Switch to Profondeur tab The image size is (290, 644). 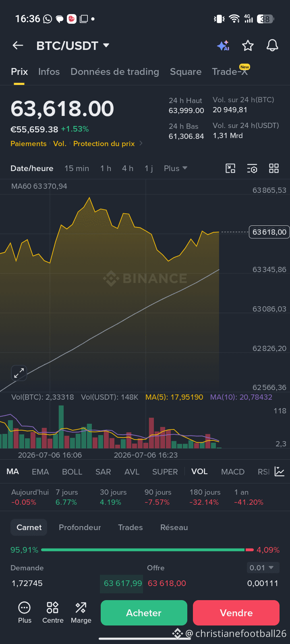pos(80,527)
